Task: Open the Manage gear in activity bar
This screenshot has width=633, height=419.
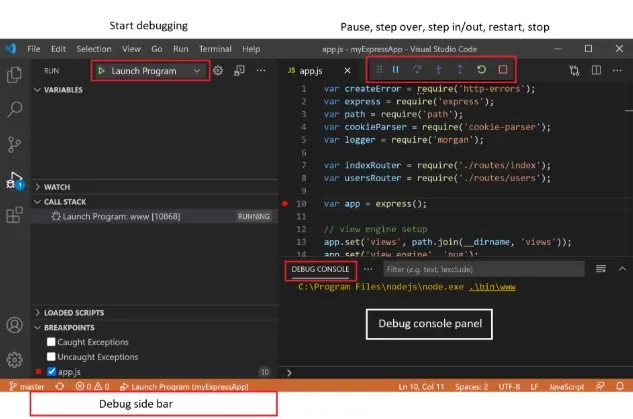Action: pyautogui.click(x=15, y=360)
